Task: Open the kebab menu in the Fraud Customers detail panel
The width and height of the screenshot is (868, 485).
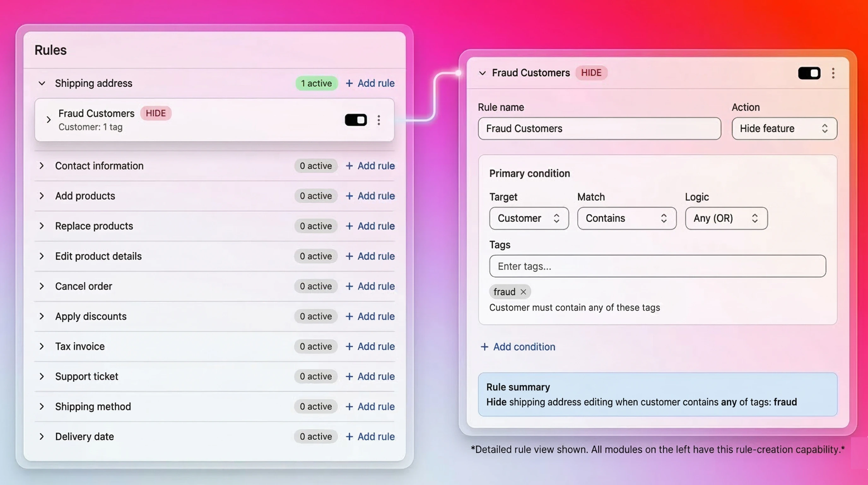Action: tap(833, 73)
